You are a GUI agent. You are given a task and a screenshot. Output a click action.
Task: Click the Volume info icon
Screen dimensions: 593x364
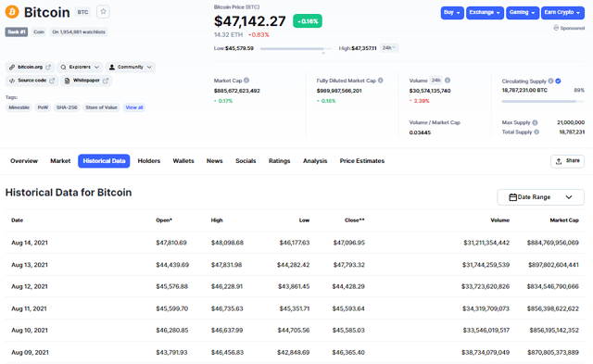click(x=448, y=81)
